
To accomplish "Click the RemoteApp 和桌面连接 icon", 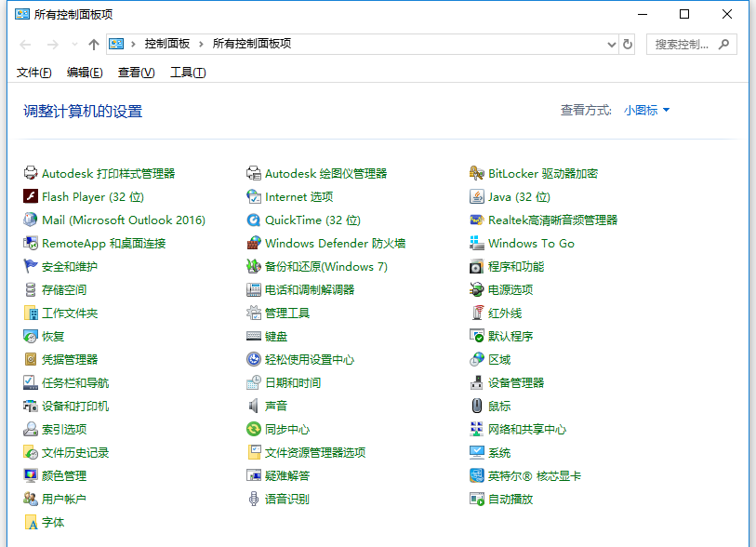I will [31, 243].
